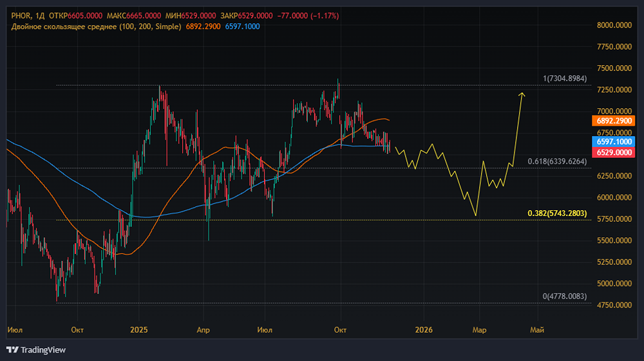Click the yellow forecast arrow tip
The image size is (644, 361).
point(522,94)
